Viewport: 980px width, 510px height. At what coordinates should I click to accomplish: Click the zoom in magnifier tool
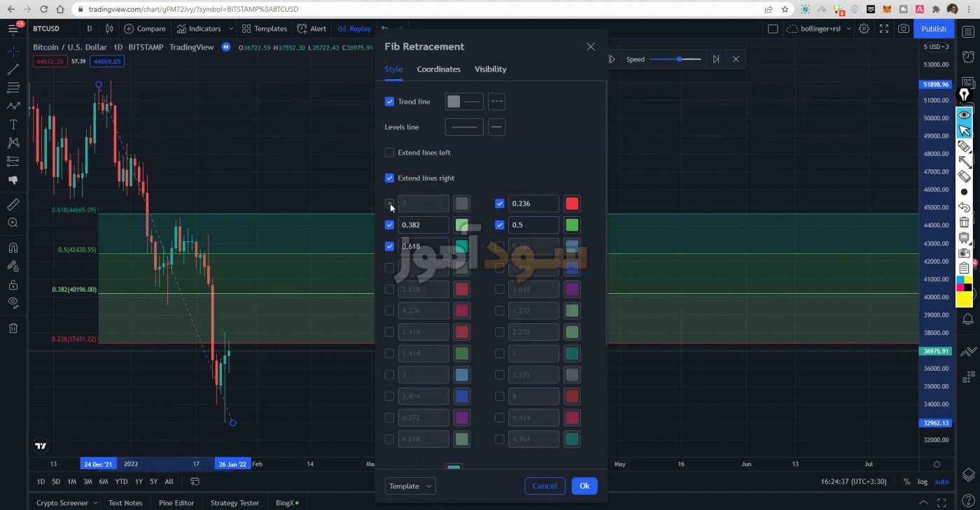[x=13, y=223]
